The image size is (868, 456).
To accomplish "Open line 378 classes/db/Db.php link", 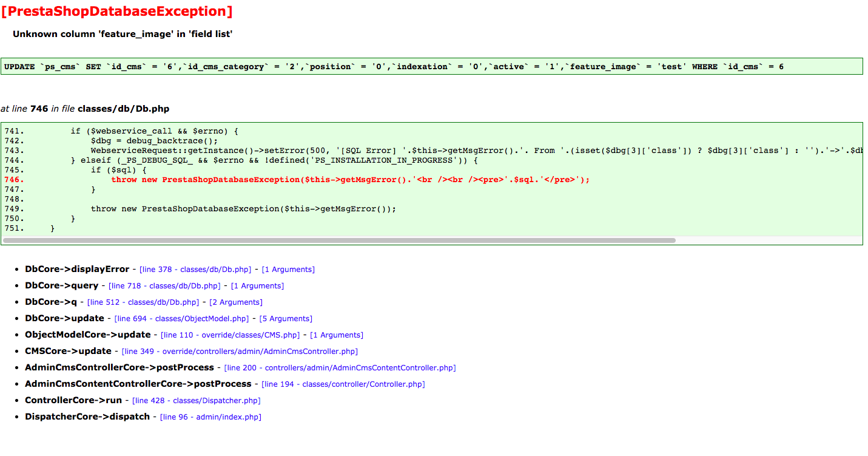I will [x=195, y=270].
